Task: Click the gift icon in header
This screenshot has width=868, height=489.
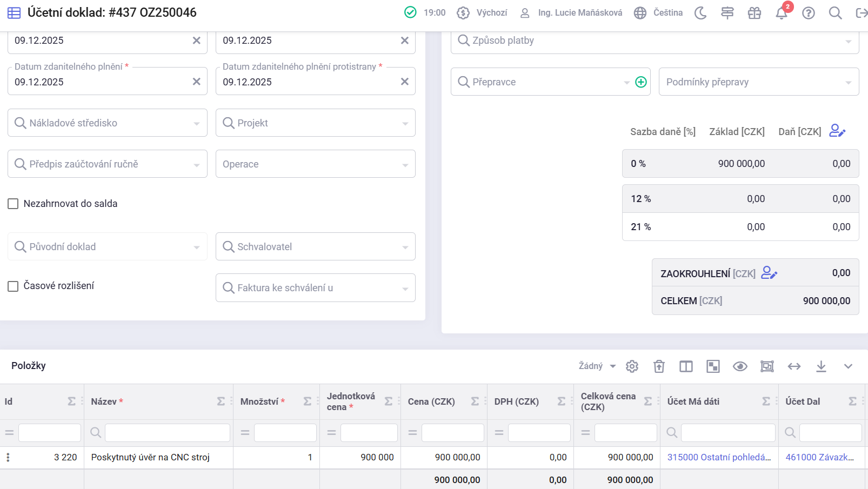Action: pyautogui.click(x=755, y=13)
